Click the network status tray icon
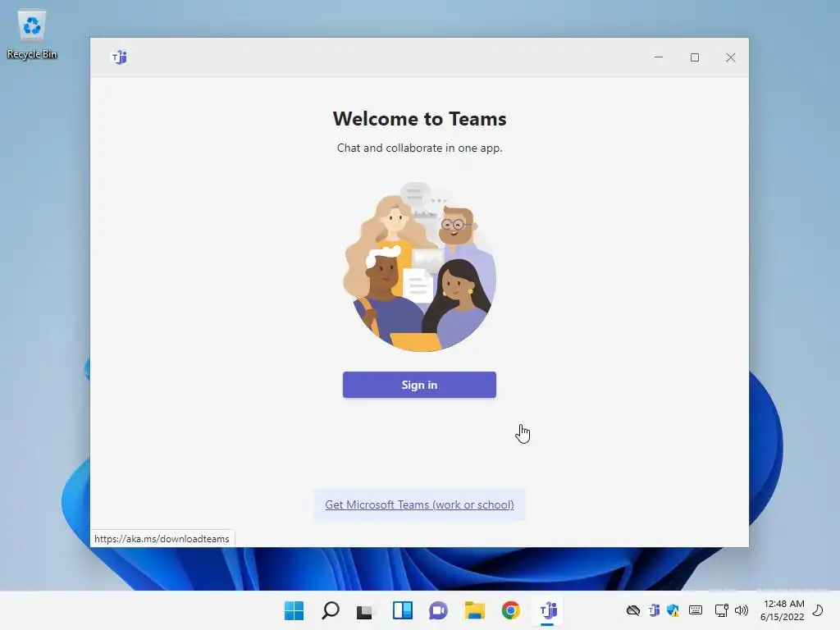This screenshot has width=840, height=630. [x=722, y=610]
